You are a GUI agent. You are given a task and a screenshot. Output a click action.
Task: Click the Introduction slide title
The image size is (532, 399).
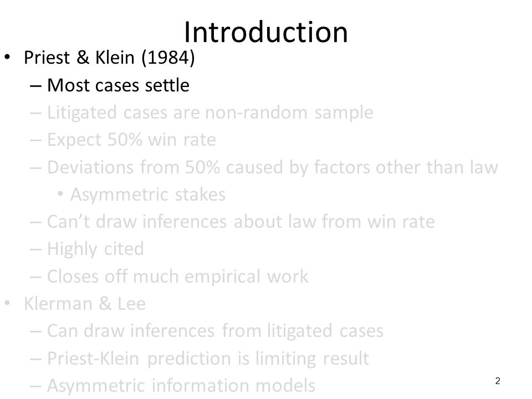[x=266, y=32]
